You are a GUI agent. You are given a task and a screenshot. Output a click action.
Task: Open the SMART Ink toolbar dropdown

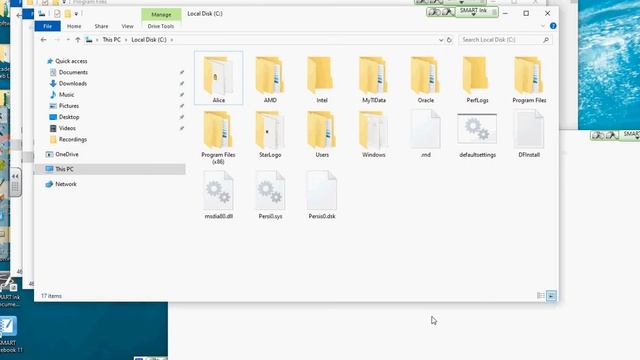point(473,14)
